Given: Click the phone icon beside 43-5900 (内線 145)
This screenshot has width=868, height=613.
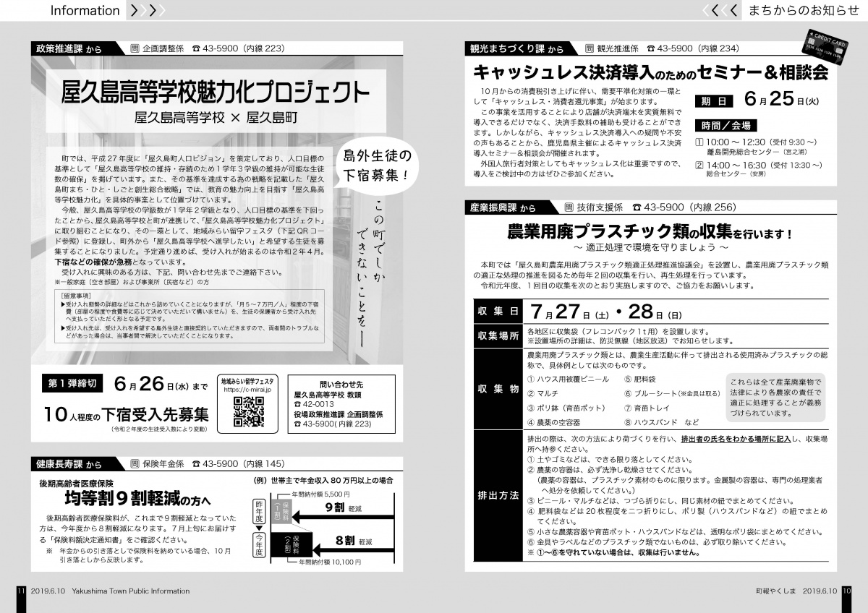Looking at the screenshot, I should [x=195, y=463].
